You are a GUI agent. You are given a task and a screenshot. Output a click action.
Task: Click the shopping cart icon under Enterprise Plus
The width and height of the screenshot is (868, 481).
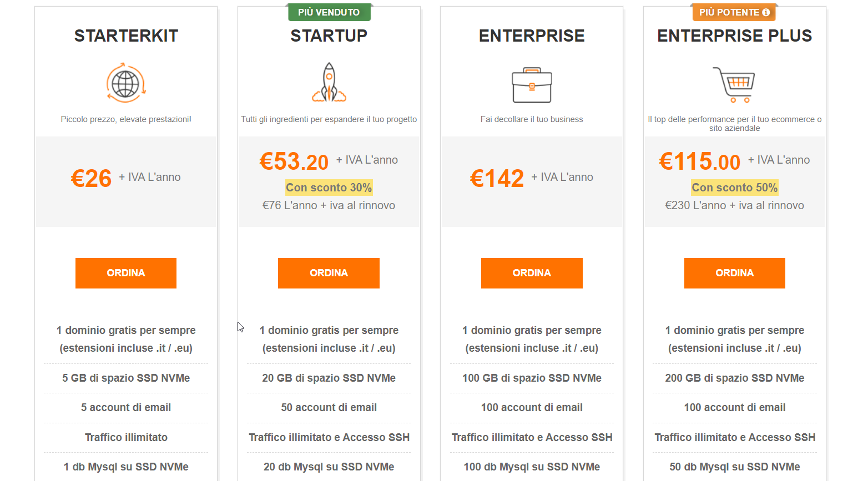coord(734,84)
